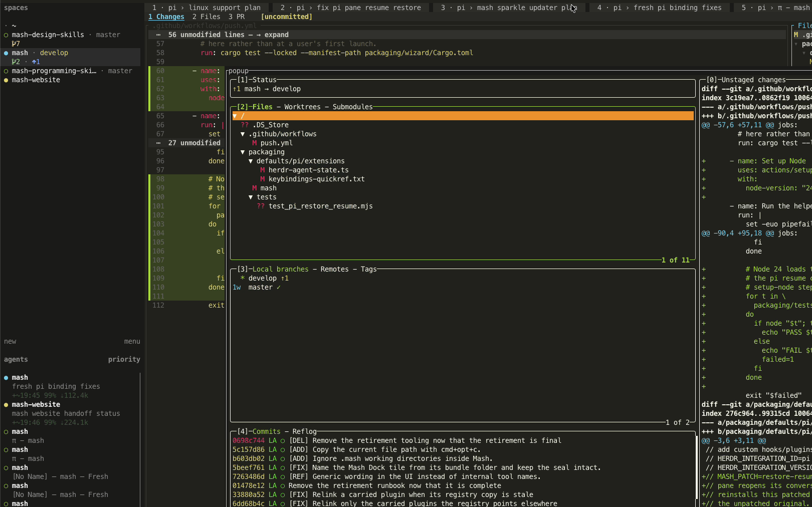Click the blue status dot beside mash develop

(x=6, y=53)
